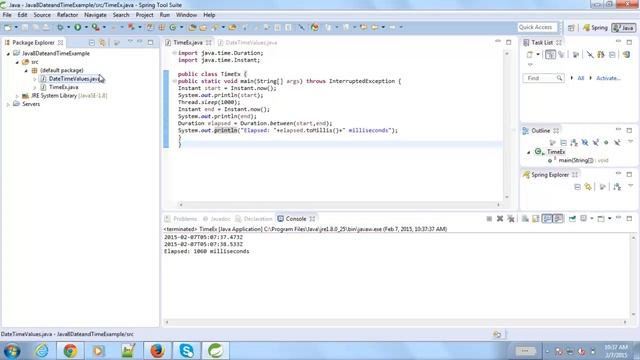The image size is (640, 360).
Task: Toggle Link with Editor in Spring Explorer
Action: point(588,187)
